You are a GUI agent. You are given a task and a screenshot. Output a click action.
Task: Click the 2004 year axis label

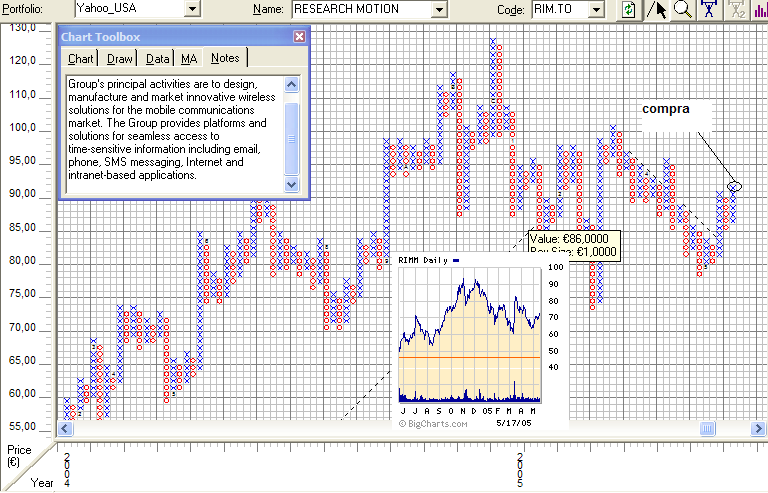pos(67,470)
